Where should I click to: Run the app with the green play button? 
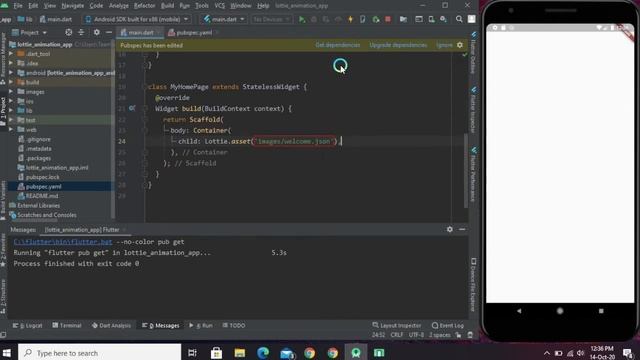(302, 19)
